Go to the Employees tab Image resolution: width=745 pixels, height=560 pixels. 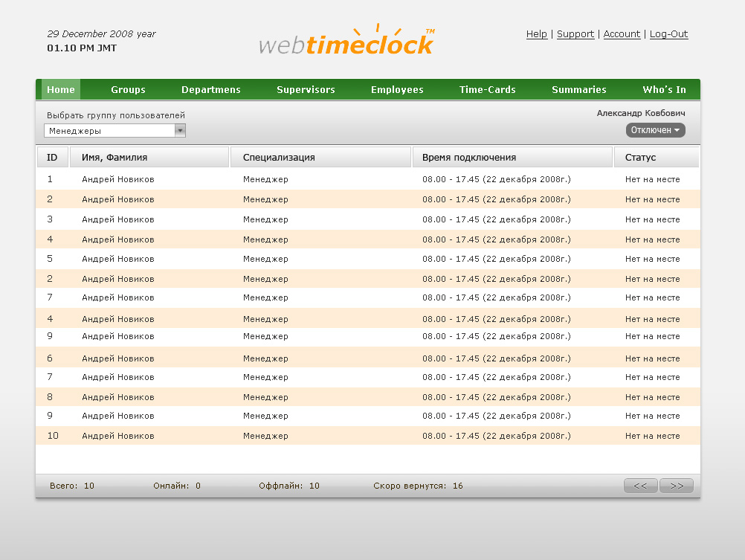coord(396,88)
